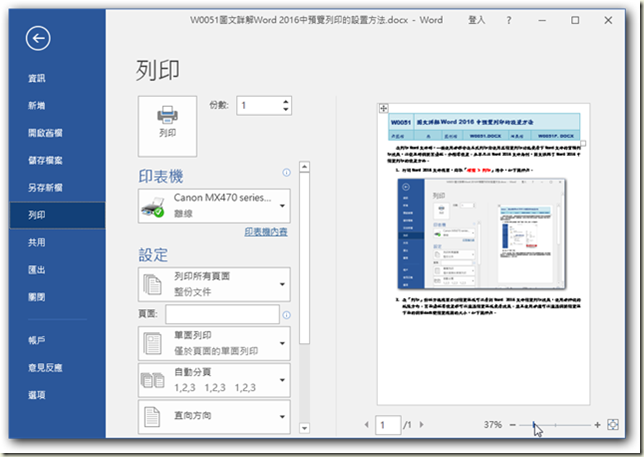644x457 pixels.
Task: Open the pages info icon beside 頁面 field
Action: (x=286, y=315)
